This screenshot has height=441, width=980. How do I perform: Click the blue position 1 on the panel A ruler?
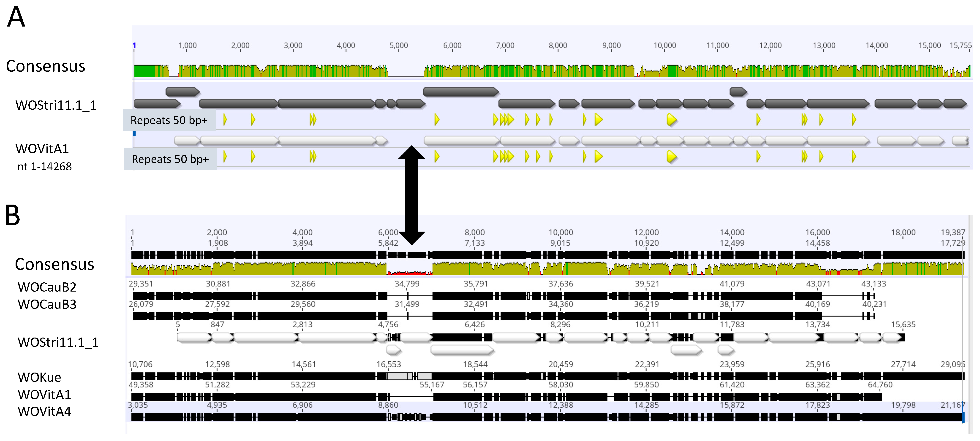(134, 46)
